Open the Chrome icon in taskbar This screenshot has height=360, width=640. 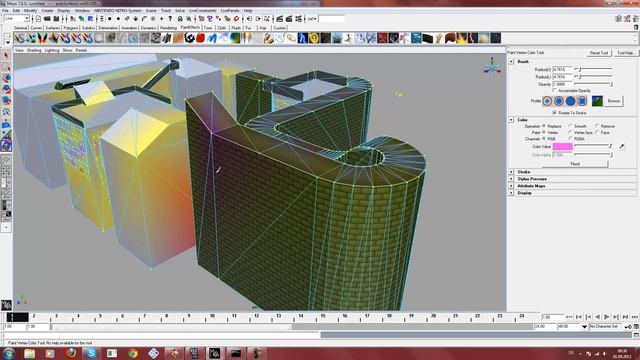point(133,353)
